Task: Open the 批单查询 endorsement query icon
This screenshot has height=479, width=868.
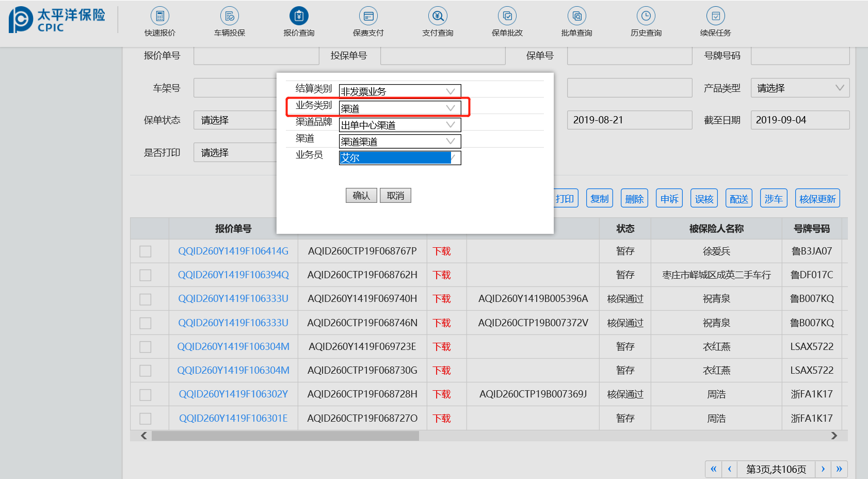Action: pyautogui.click(x=577, y=16)
